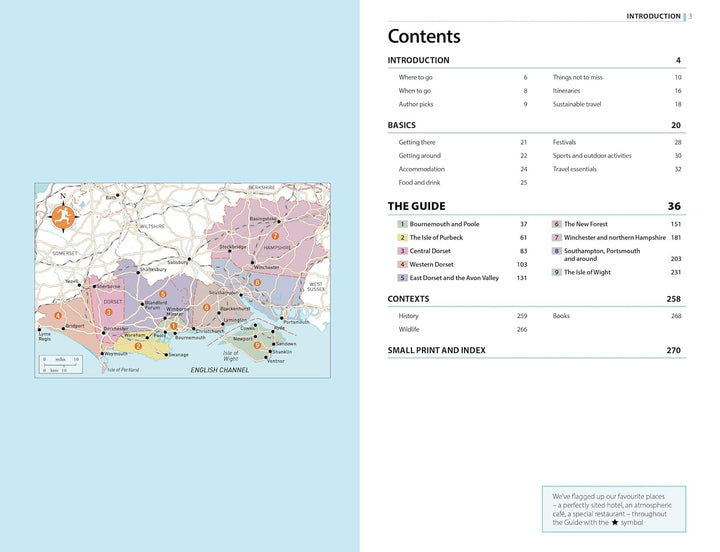
Task: Open 'Books' entry under Contexts
Action: (x=561, y=316)
